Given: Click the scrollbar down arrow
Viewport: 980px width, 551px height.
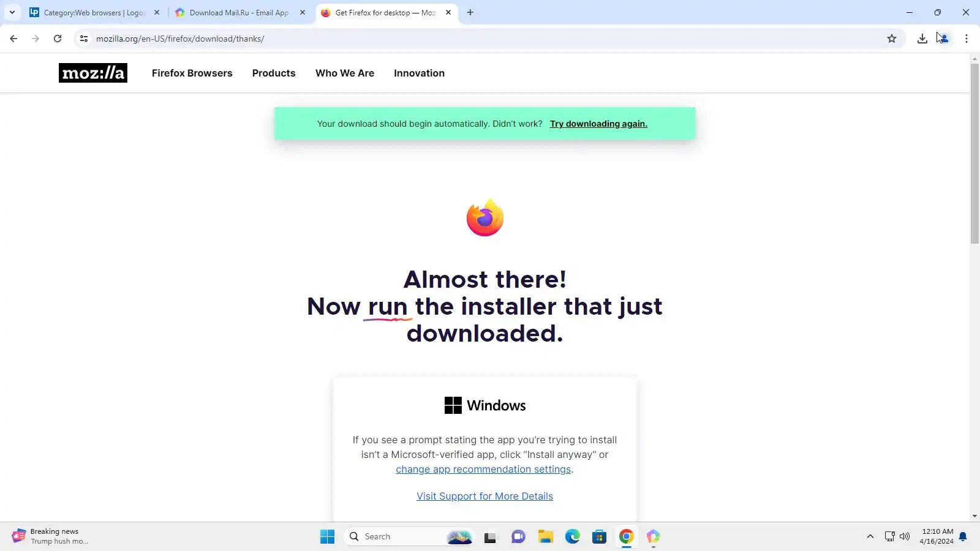Looking at the screenshot, I should (x=974, y=516).
